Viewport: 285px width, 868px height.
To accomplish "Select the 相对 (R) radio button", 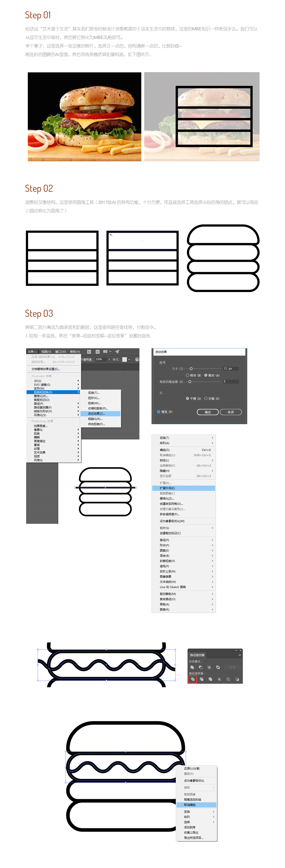I will pos(188,375).
